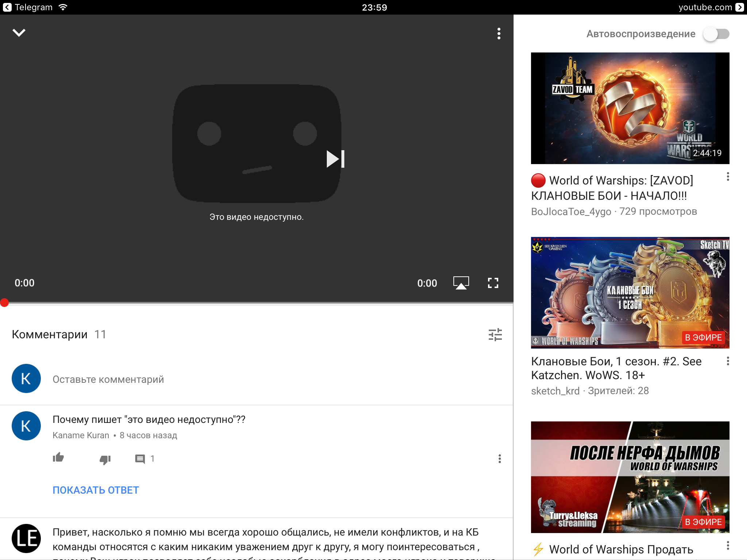Open three-dot menu for the ZAVOD video

pos(728,177)
